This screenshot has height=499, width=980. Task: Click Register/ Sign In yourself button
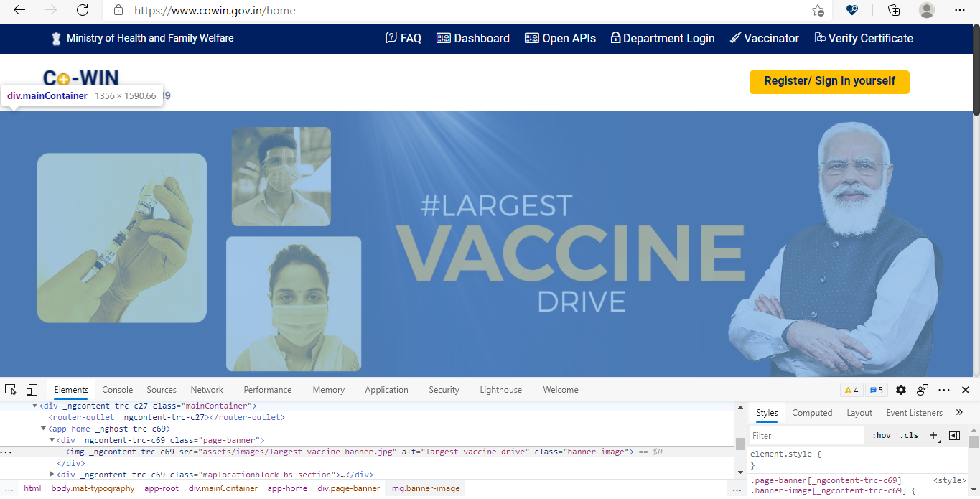[829, 81]
